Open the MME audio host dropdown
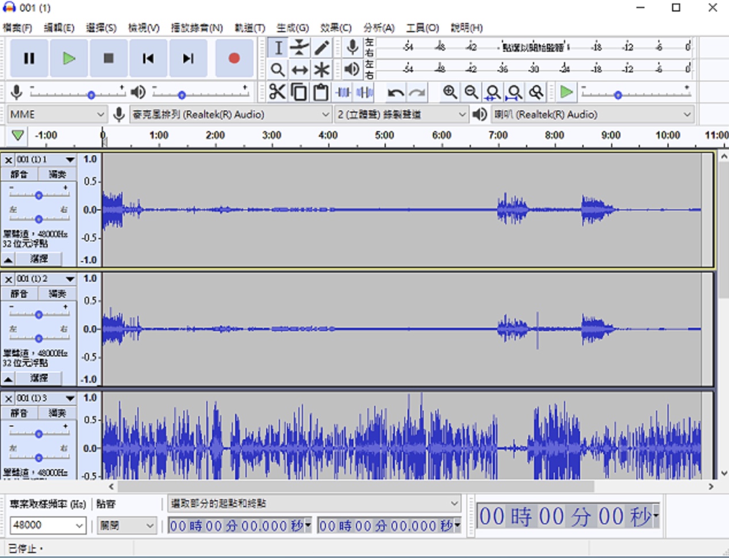Viewport: 729px width, 560px height. pos(57,114)
